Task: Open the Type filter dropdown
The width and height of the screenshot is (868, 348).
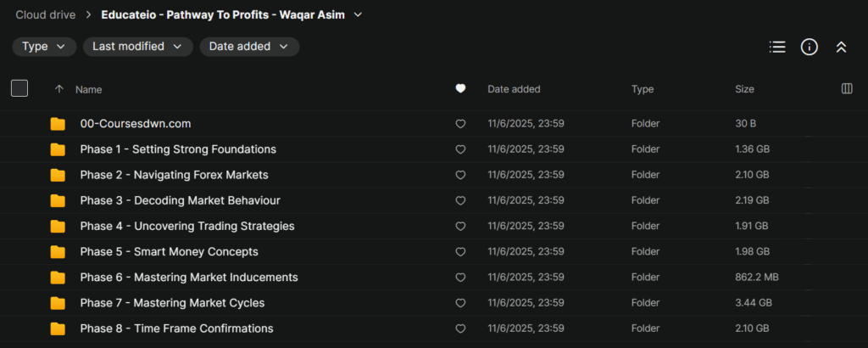Action: pyautogui.click(x=44, y=47)
